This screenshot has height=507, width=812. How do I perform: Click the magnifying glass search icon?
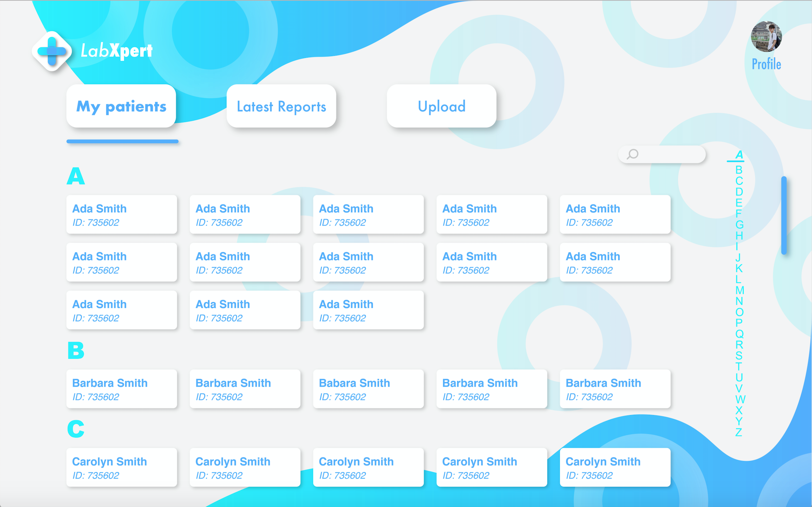point(633,154)
